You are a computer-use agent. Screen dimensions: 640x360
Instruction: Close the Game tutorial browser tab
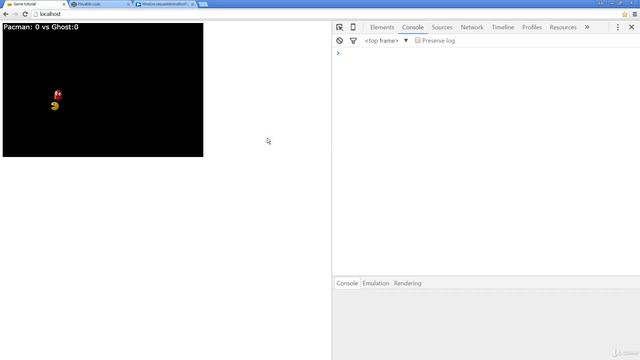click(64, 4)
